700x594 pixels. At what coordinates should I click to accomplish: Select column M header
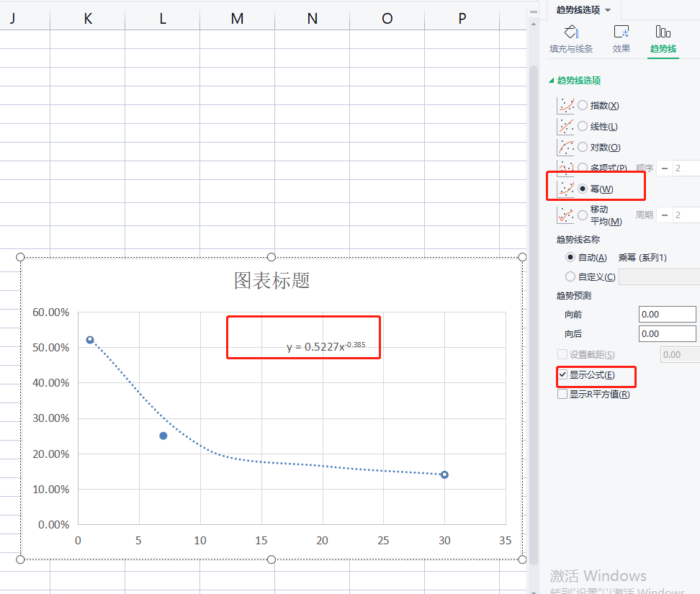click(x=237, y=19)
